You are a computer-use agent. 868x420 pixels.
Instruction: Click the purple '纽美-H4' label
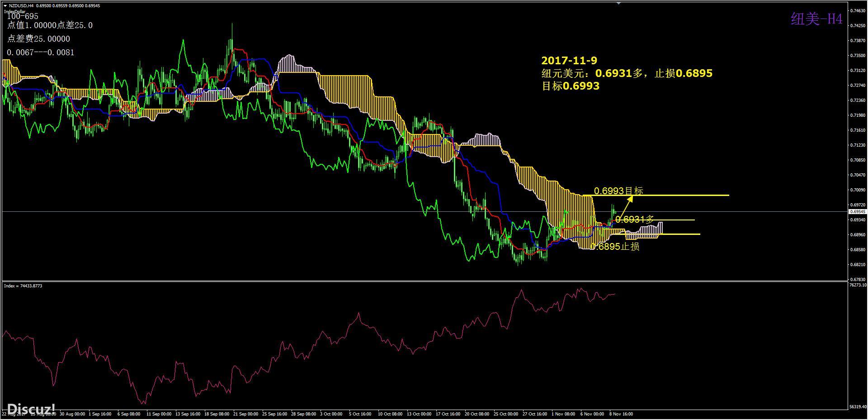pyautogui.click(x=816, y=19)
